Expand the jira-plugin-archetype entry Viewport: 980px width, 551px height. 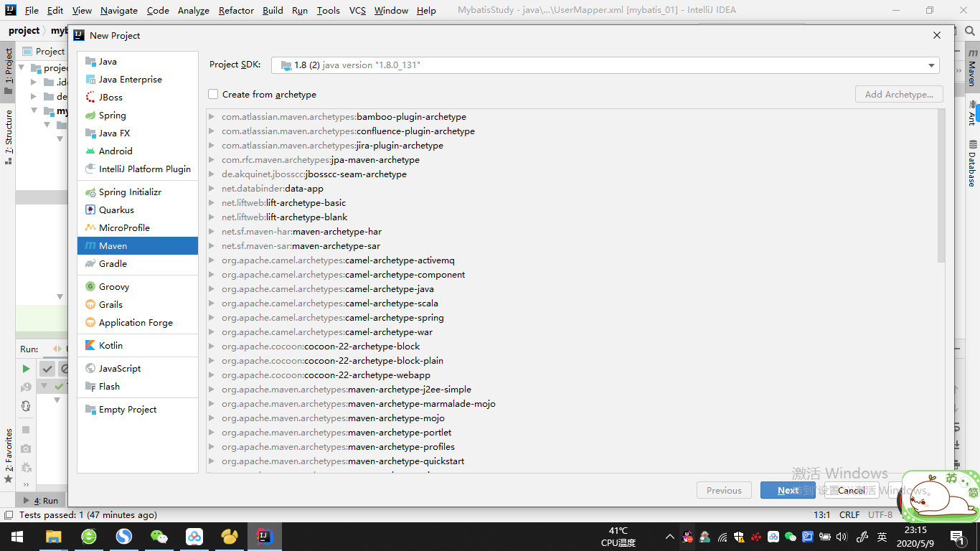[x=212, y=146]
